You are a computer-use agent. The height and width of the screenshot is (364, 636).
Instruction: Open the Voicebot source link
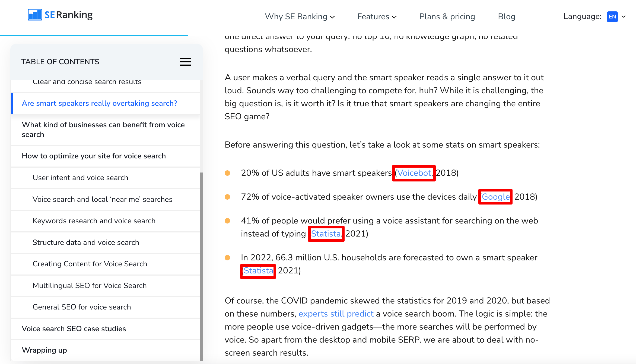(x=414, y=173)
